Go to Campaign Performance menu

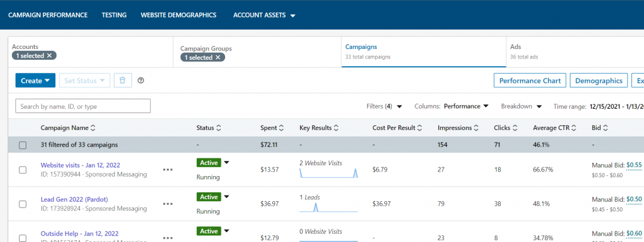[x=48, y=15]
